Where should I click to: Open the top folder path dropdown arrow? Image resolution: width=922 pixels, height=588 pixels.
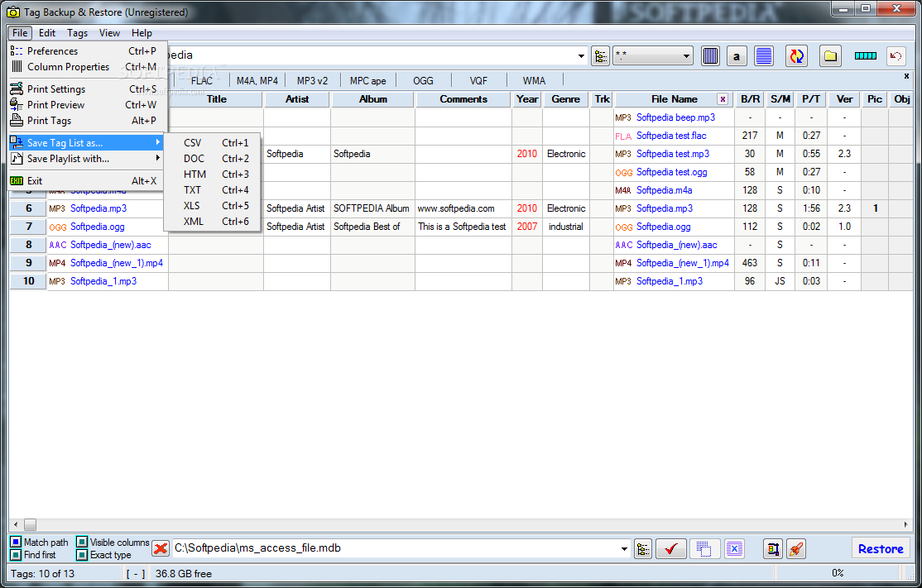coord(581,55)
